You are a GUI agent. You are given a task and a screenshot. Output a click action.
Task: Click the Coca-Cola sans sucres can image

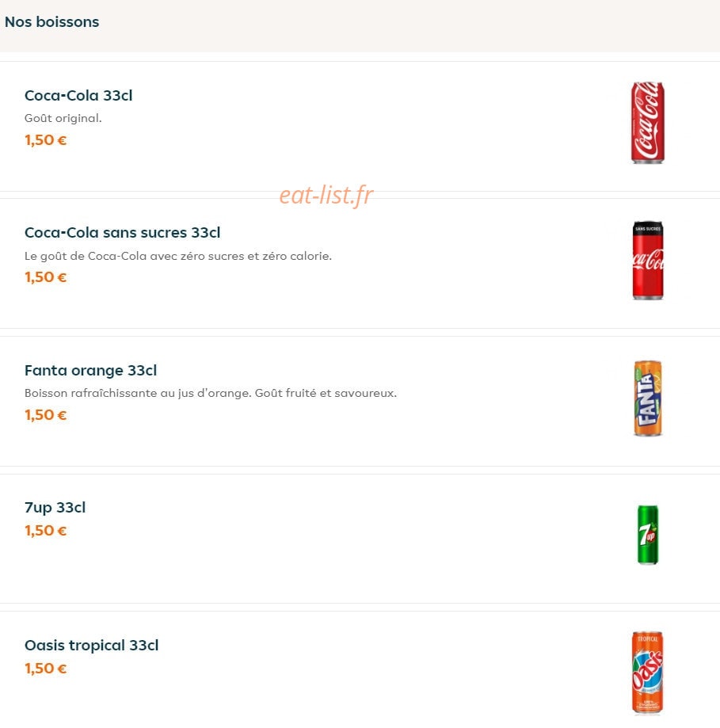tap(648, 260)
